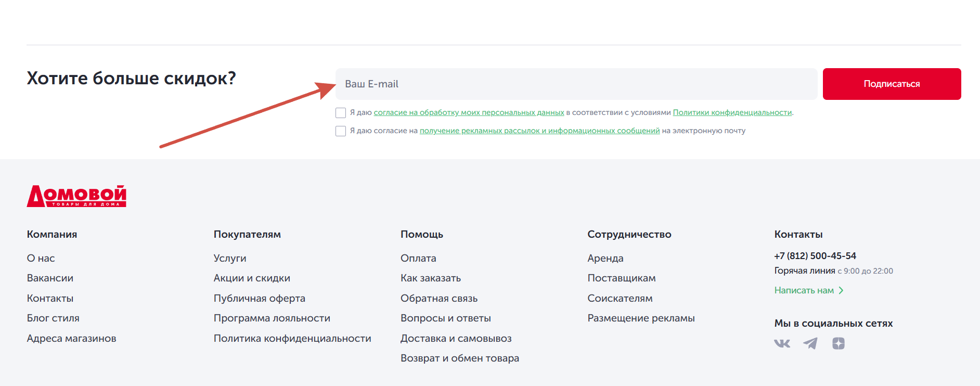Viewport: 980px width, 386px height.
Task: Open the получение рекламных рассылок link
Action: [x=539, y=131]
